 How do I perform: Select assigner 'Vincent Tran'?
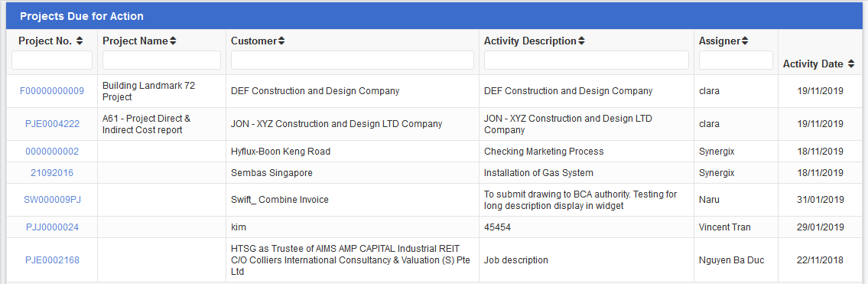pyautogui.click(x=724, y=227)
